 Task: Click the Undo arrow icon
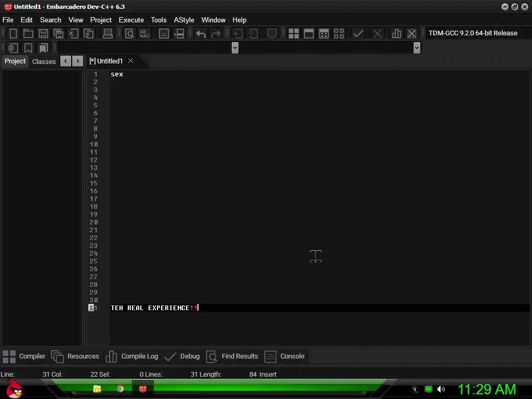[201, 33]
